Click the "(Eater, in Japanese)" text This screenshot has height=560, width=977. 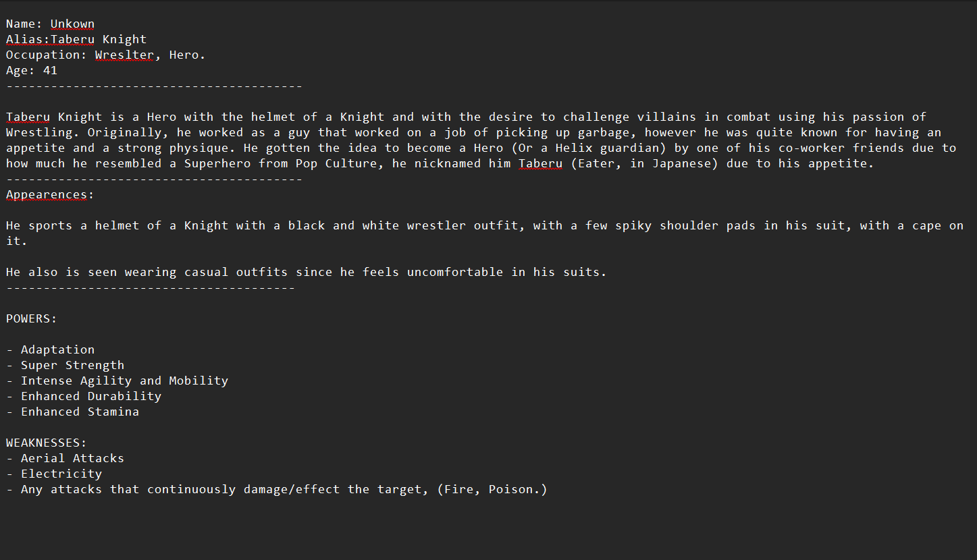643,164
